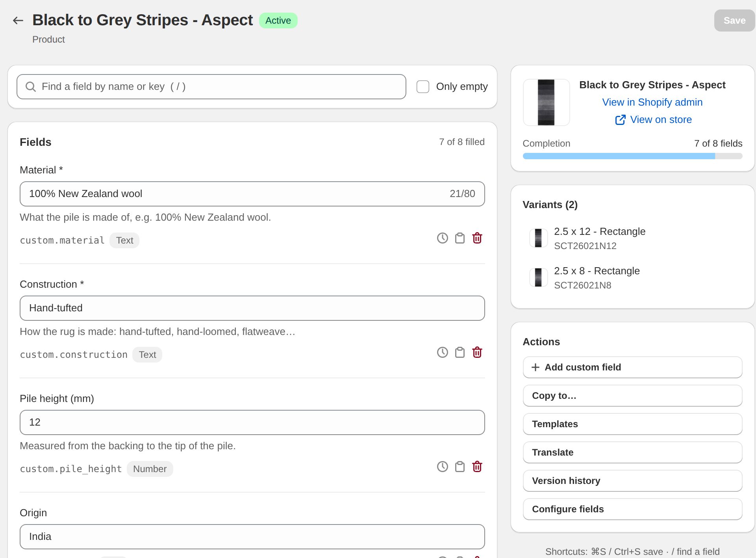756x558 pixels.
Task: Delete custom.pile_height field via trash icon
Action: point(477,467)
